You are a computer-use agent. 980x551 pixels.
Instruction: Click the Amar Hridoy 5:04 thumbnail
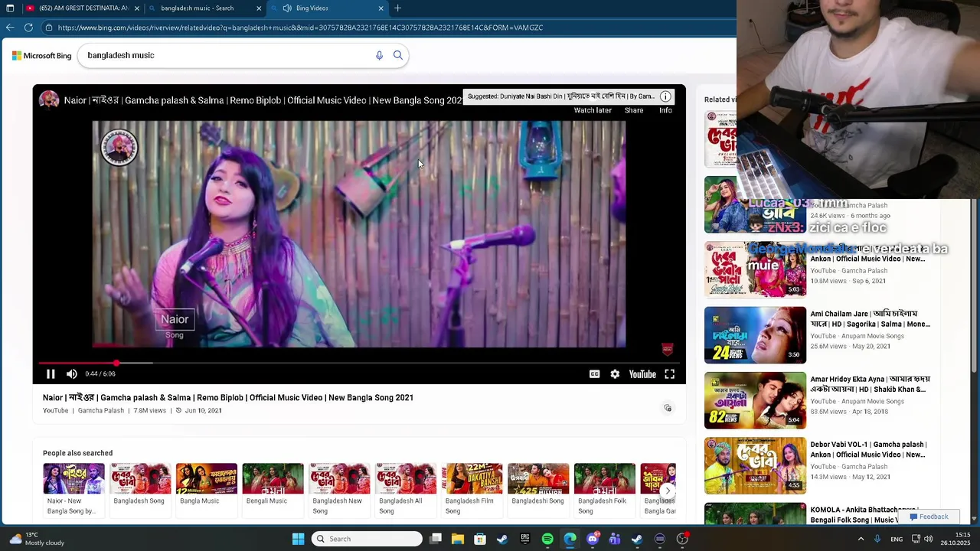click(x=755, y=400)
